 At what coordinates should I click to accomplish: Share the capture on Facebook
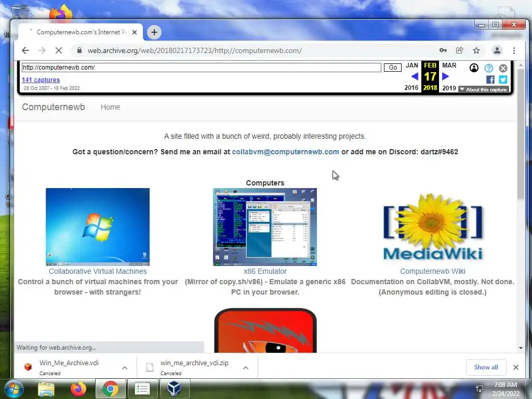pos(490,79)
